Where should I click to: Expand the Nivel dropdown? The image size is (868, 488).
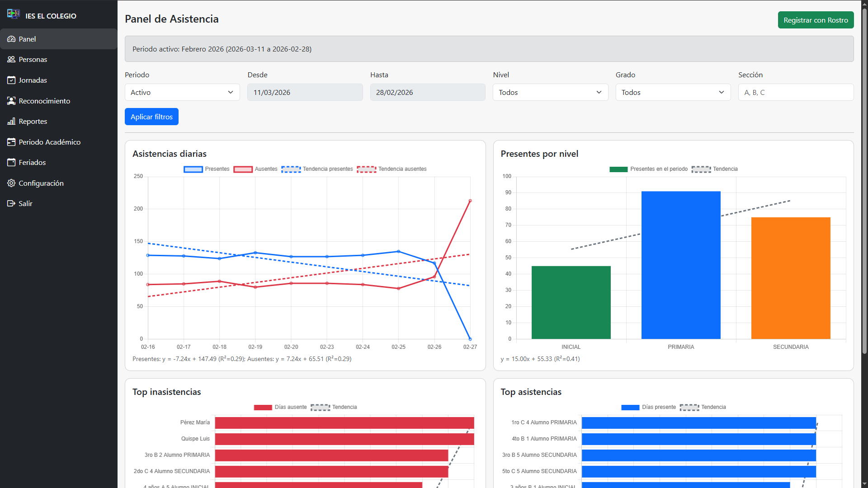550,92
